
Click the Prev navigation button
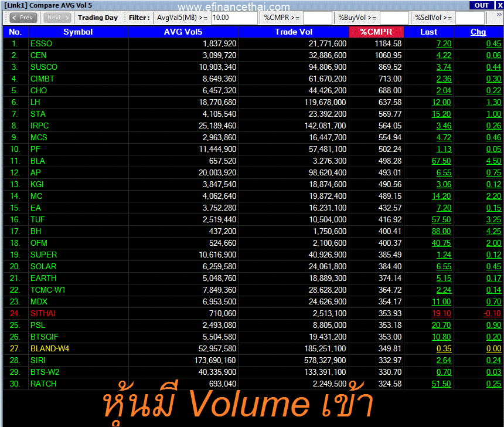(x=23, y=18)
